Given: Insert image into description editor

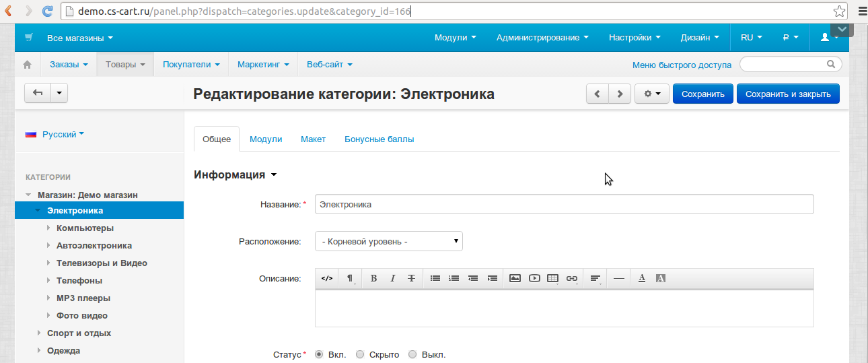Looking at the screenshot, I should pos(515,278).
